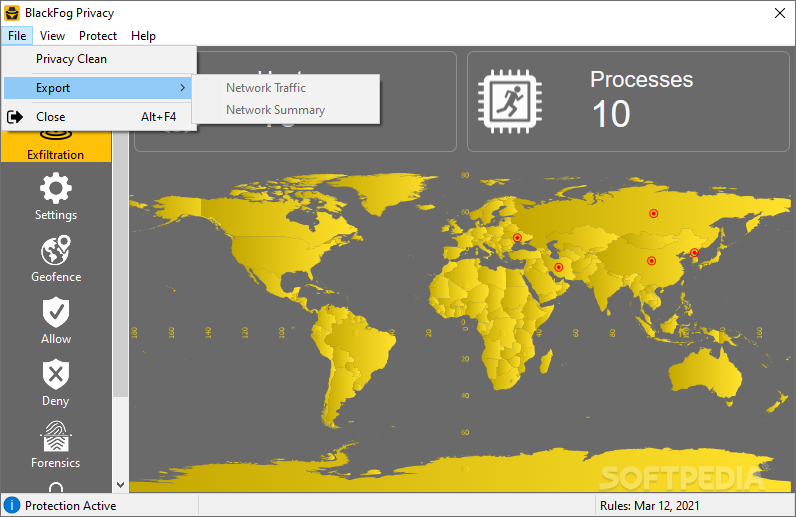Viewport: 796px width, 517px height.
Task: Expand Export submenu arrow
Action: 182,88
